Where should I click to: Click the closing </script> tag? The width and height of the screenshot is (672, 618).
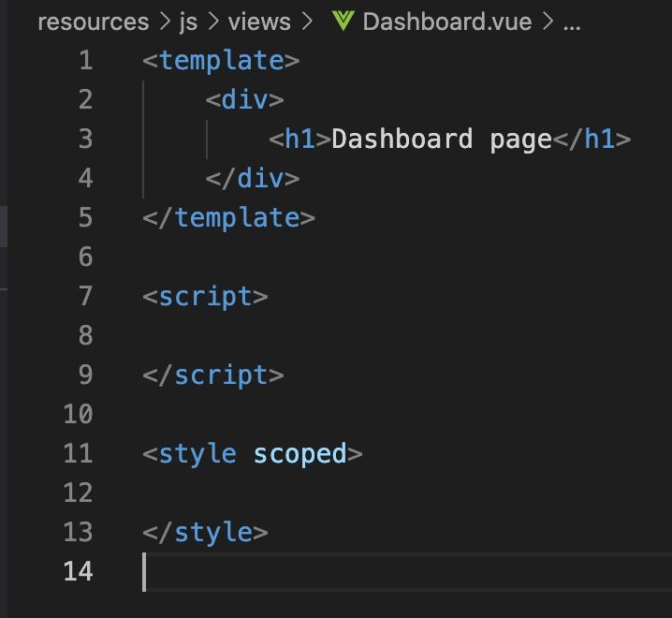click(x=213, y=375)
